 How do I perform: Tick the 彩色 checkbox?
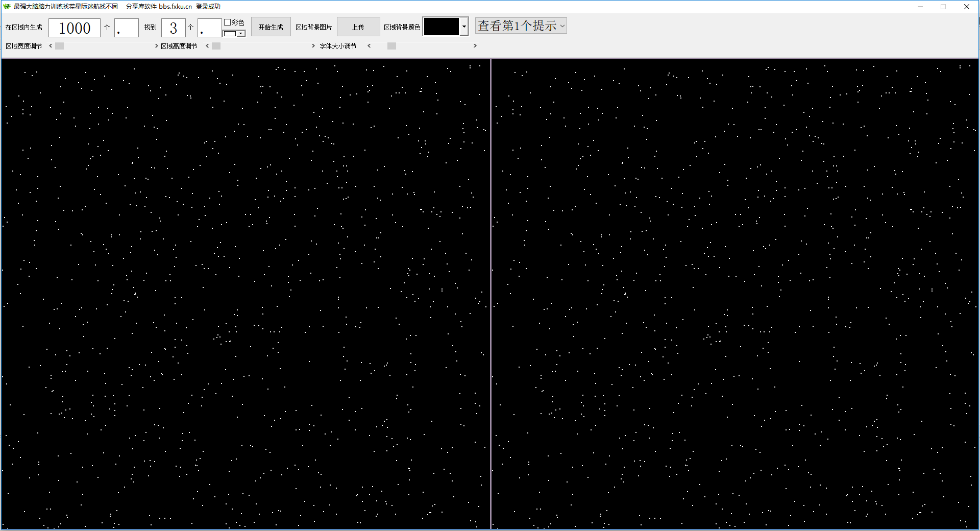228,22
